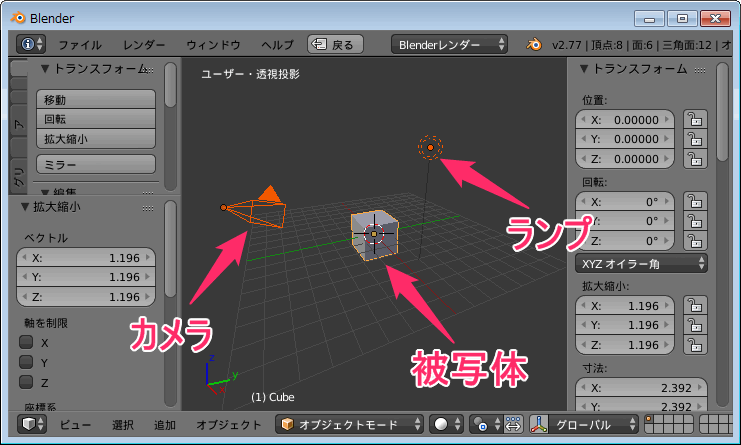Lock the 回転 Z value
Screen dimensions: 741x445
click(695, 241)
